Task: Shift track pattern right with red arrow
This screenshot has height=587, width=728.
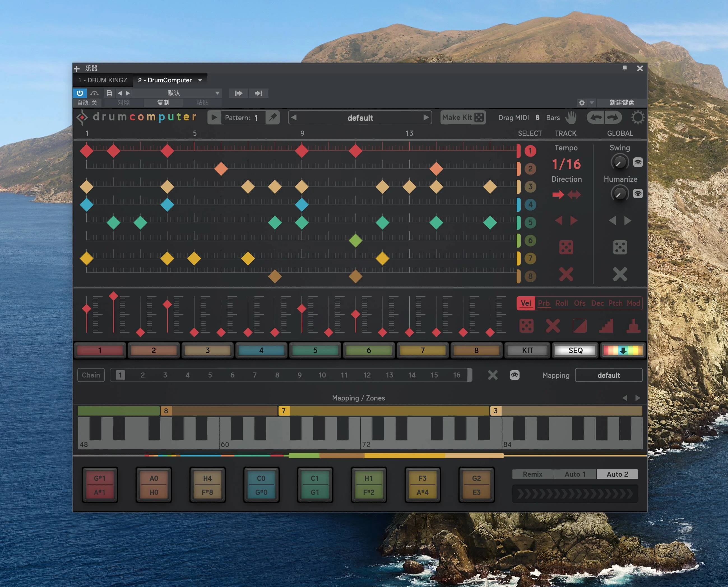Action: 574,220
